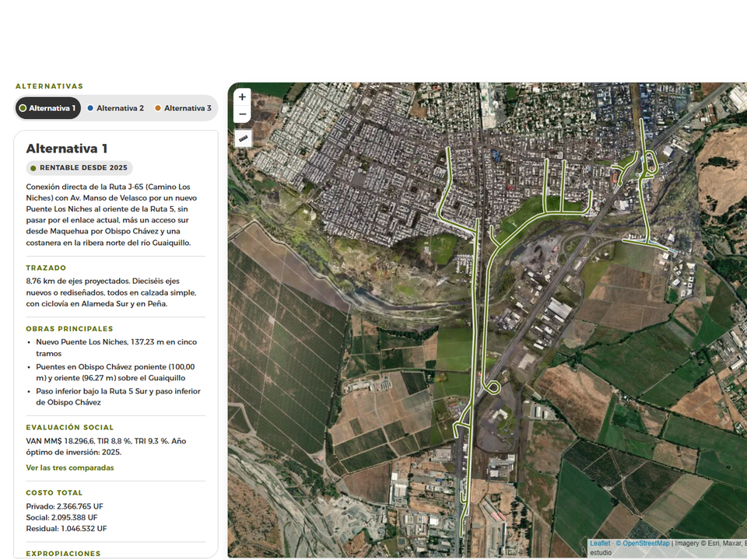This screenshot has width=747, height=560.
Task: Click the 'RENTABLE DESDE 2025' badge
Action: pyautogui.click(x=79, y=168)
